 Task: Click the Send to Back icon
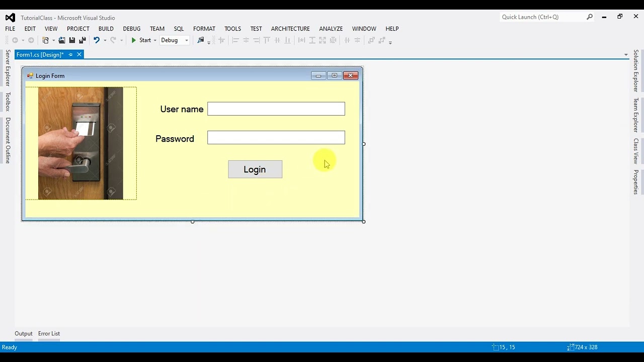(x=382, y=40)
